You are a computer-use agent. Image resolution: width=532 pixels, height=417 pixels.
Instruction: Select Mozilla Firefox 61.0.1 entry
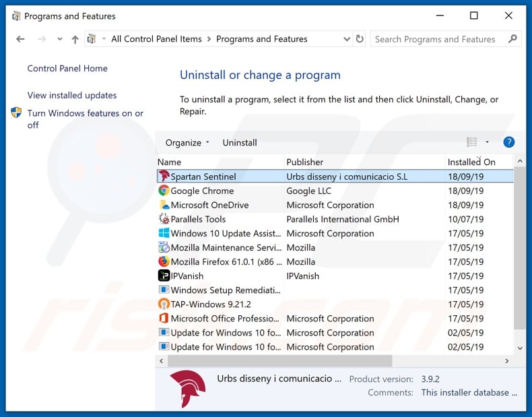coord(226,262)
